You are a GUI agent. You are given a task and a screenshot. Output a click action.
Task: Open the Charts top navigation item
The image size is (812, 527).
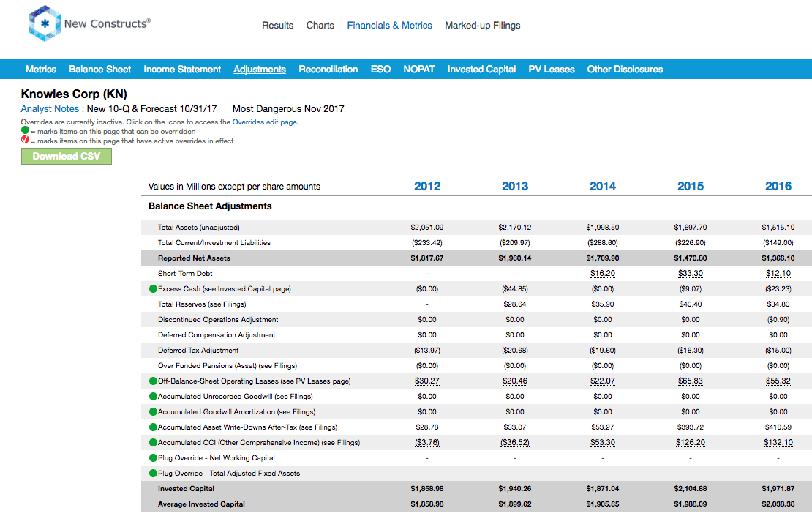click(320, 26)
